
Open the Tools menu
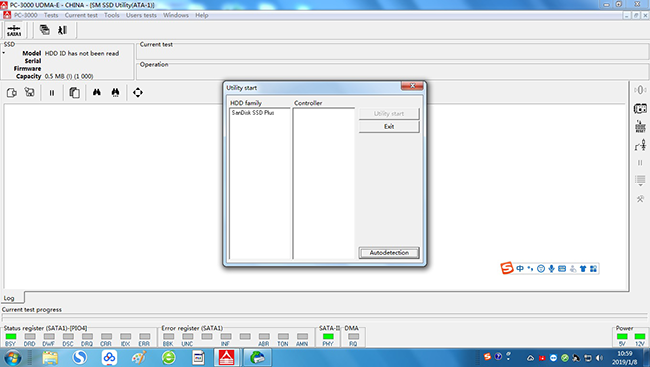click(112, 15)
